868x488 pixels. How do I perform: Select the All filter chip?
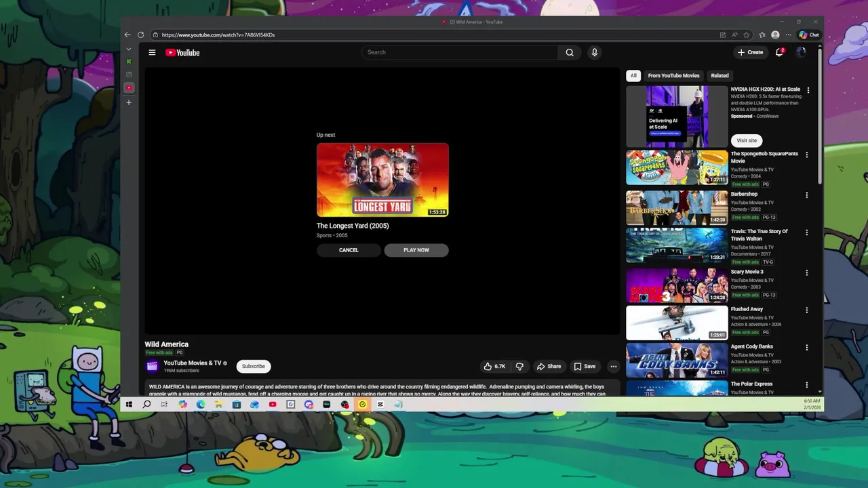tap(633, 75)
